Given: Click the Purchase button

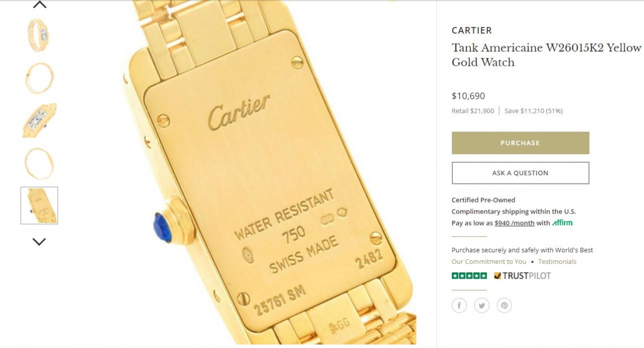Looking at the screenshot, I should pyautogui.click(x=520, y=143).
